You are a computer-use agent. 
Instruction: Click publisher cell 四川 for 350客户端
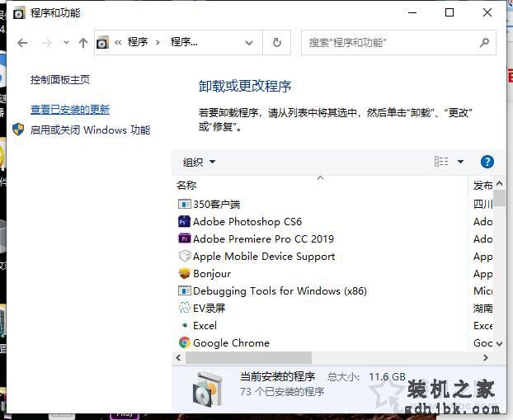point(483,205)
